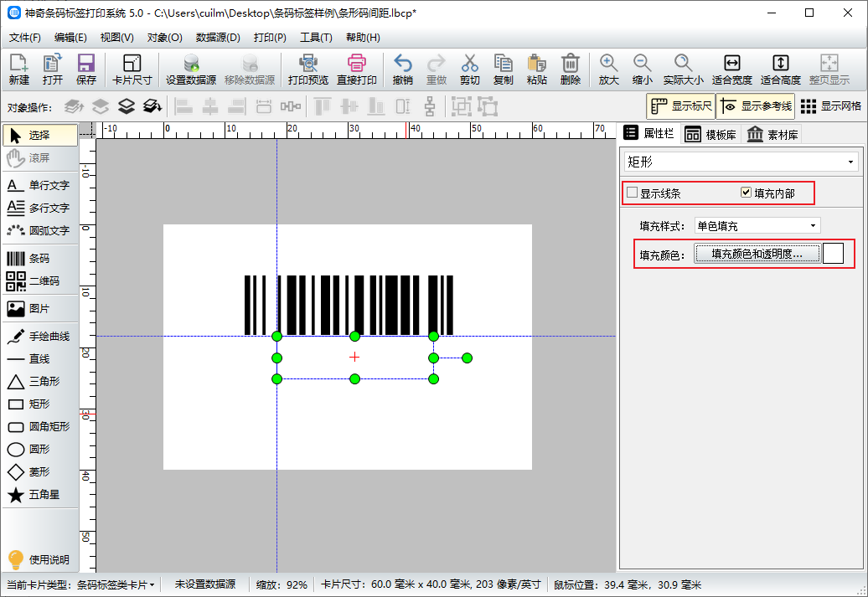Select the 圆角矩形 rounded rectangle tool
The image size is (868, 597).
pos(40,426)
